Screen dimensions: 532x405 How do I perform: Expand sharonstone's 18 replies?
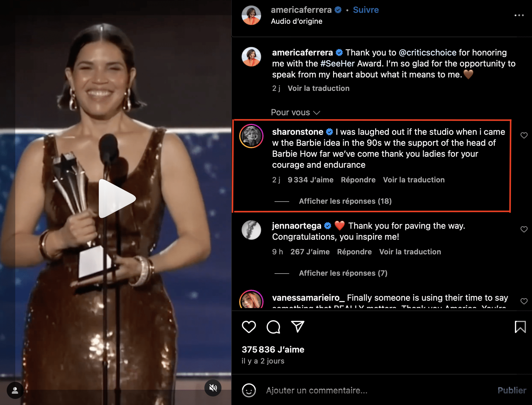[345, 201]
